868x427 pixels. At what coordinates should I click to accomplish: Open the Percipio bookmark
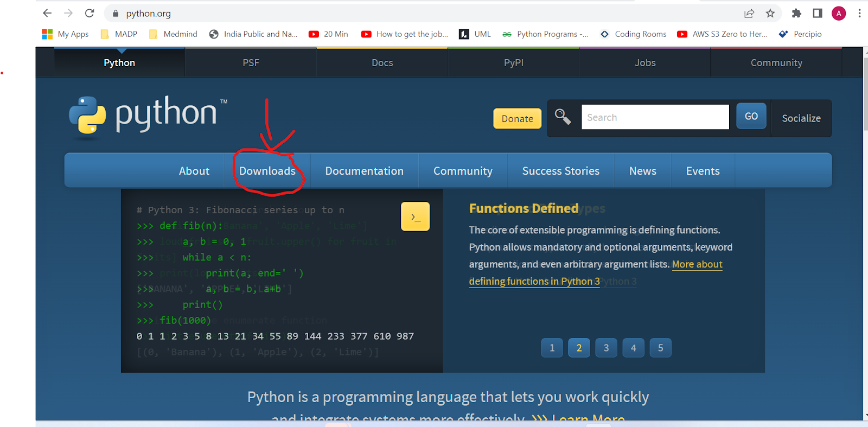800,34
